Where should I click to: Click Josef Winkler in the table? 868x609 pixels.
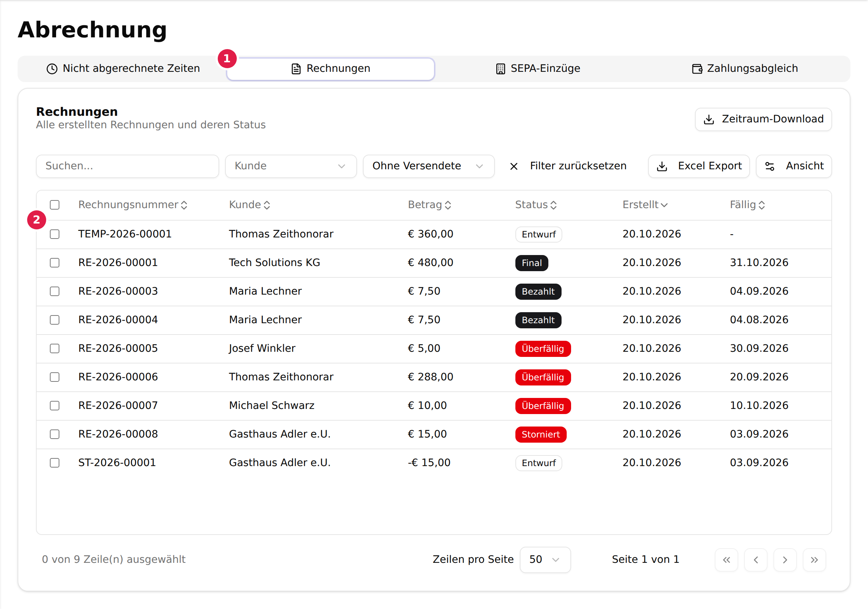pyautogui.click(x=262, y=348)
